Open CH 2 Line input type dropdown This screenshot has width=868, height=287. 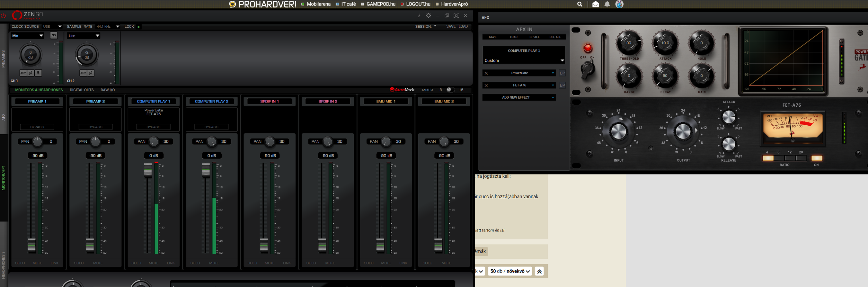pyautogui.click(x=84, y=35)
